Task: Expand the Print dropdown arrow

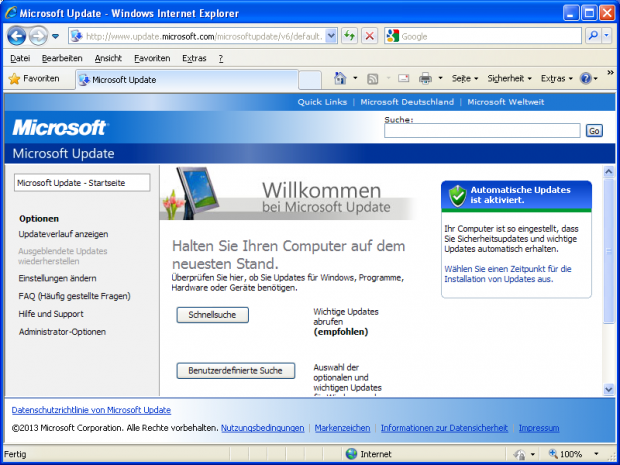Action: [x=440, y=78]
